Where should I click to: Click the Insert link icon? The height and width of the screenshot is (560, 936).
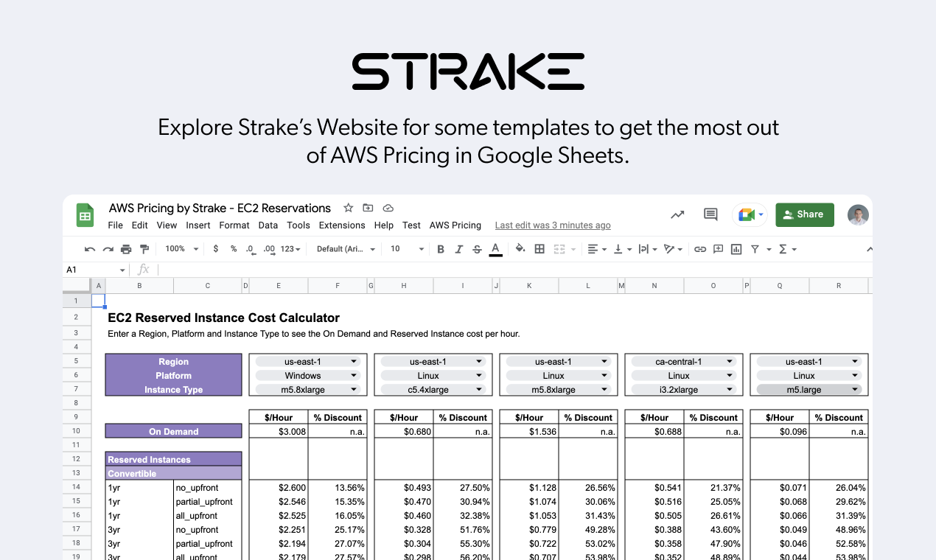coord(700,249)
